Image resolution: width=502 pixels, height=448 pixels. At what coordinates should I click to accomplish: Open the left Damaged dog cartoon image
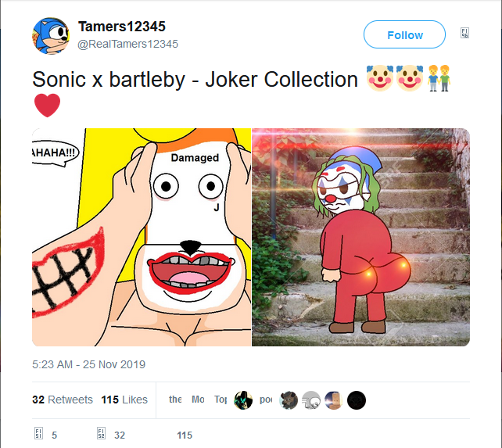point(142,237)
